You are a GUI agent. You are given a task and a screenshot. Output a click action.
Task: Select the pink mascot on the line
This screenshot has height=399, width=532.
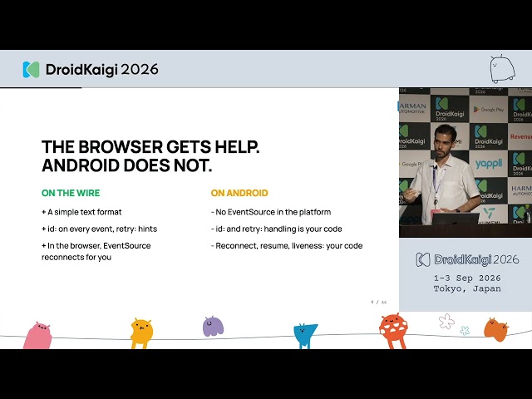click(x=37, y=335)
